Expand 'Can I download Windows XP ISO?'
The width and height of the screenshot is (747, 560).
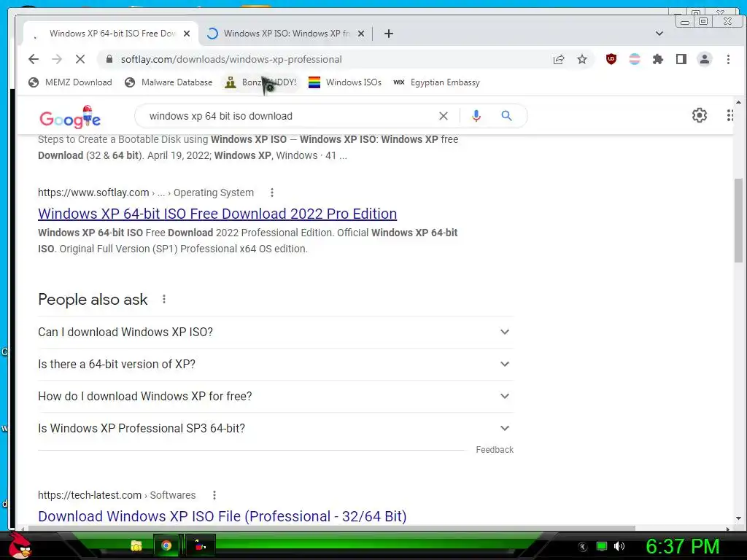275,332
